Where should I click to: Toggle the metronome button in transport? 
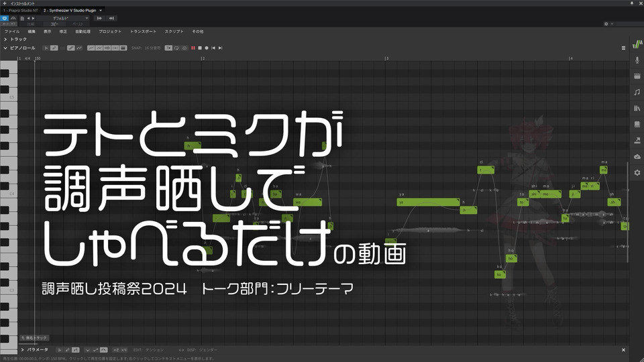(x=184, y=48)
